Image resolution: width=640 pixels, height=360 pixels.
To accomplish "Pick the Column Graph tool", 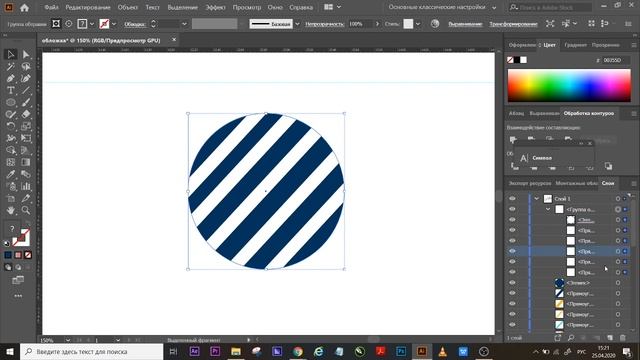I will (x=26, y=186).
